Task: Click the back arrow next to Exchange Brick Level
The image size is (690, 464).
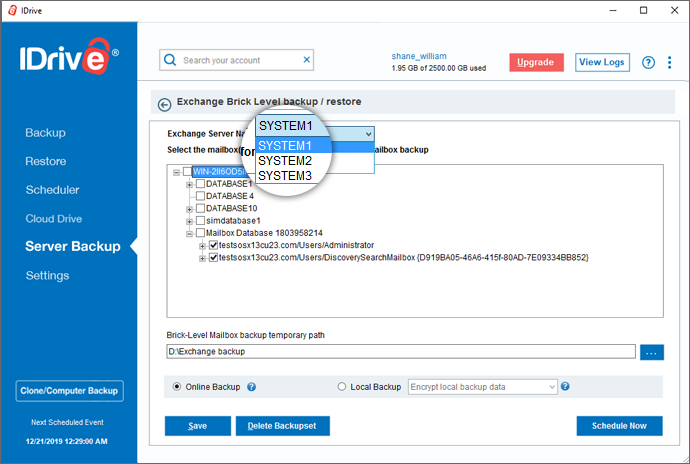Action: [165, 104]
